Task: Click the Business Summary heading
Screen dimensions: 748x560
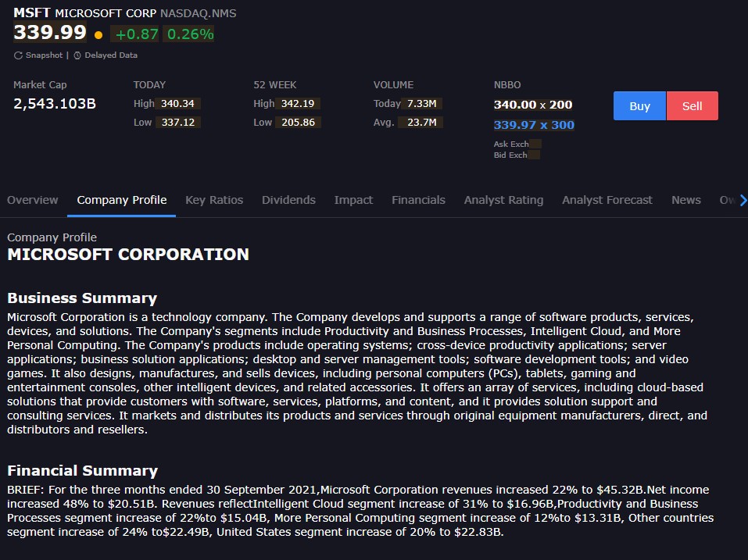Action: point(82,298)
